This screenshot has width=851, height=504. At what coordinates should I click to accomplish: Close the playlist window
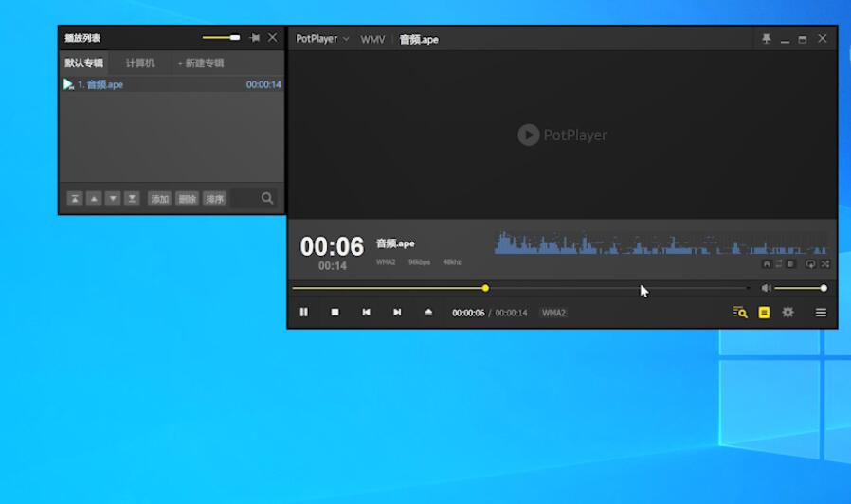coord(272,38)
